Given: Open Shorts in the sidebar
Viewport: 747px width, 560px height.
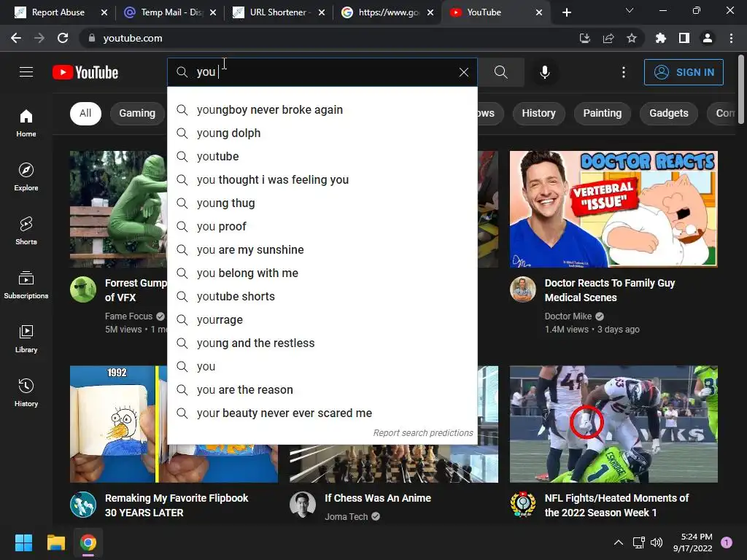Looking at the screenshot, I should point(26,230).
